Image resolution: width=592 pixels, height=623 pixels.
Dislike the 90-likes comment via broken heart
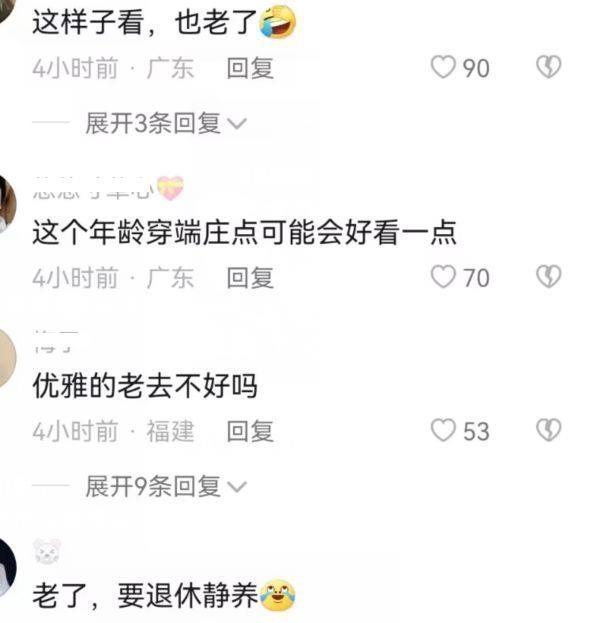pyautogui.click(x=549, y=67)
